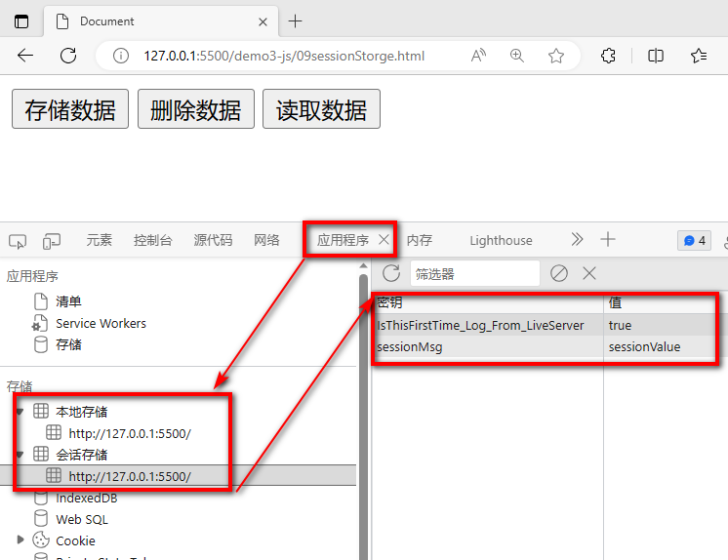
Task: Toggle device emulation icon in DevTools
Action: (x=52, y=240)
